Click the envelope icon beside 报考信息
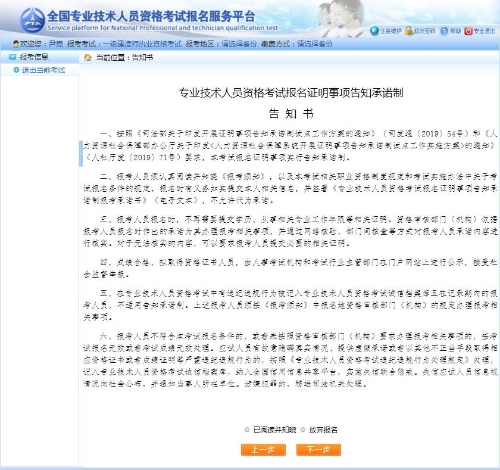Viewport: 500px width, 470px height. tap(13, 57)
